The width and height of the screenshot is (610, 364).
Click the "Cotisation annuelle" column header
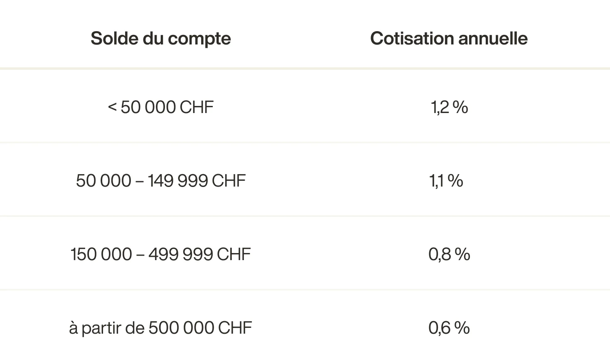[x=449, y=39]
